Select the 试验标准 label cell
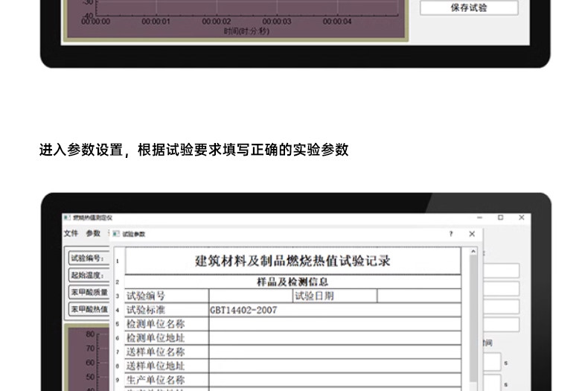Viewport: 588px width, 391px height. point(167,310)
